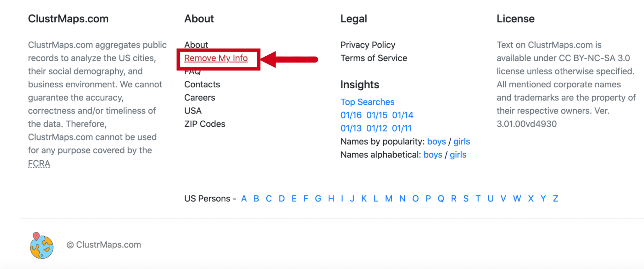View boys names by popularity
Viewport: 644px width, 269px height.
click(x=437, y=141)
